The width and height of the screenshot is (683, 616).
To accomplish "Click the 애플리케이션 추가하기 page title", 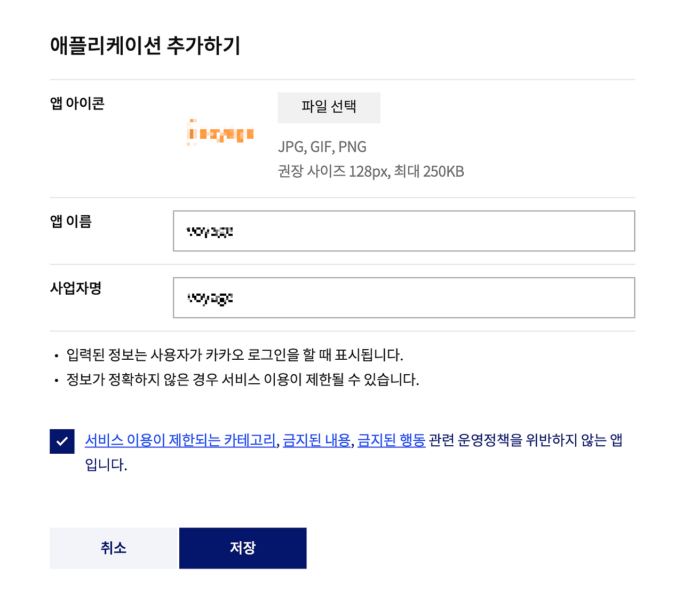I will click(x=145, y=46).
